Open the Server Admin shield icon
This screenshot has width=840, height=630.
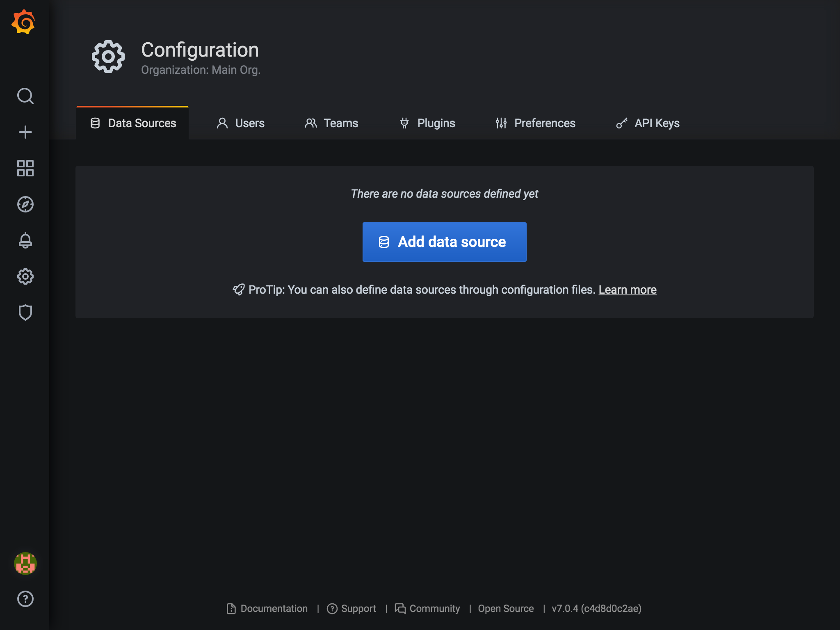pos(25,313)
